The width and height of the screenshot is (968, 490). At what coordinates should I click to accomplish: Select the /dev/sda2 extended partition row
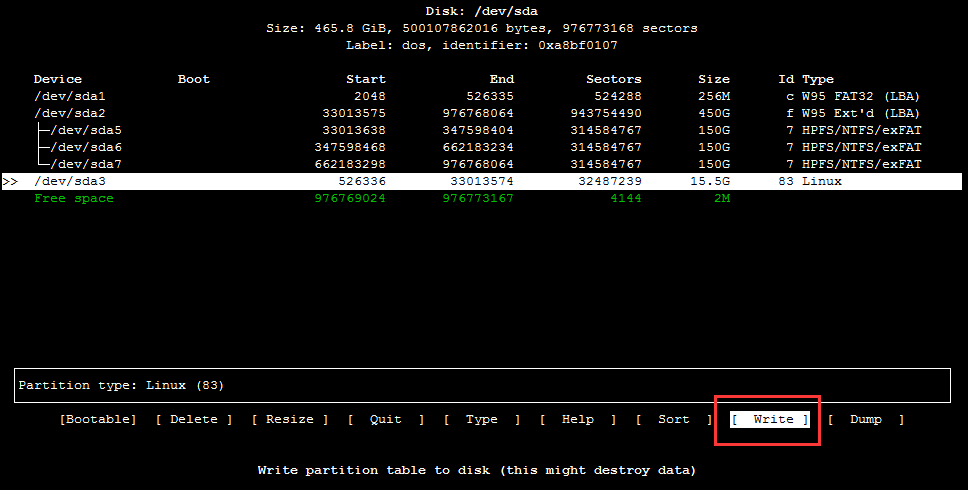[70, 113]
